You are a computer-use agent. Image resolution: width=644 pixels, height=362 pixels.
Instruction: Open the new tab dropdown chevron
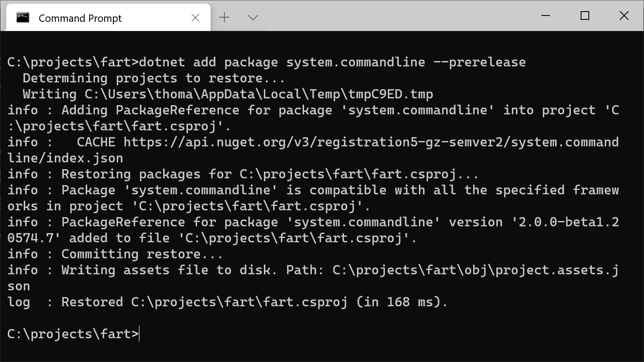[252, 17]
